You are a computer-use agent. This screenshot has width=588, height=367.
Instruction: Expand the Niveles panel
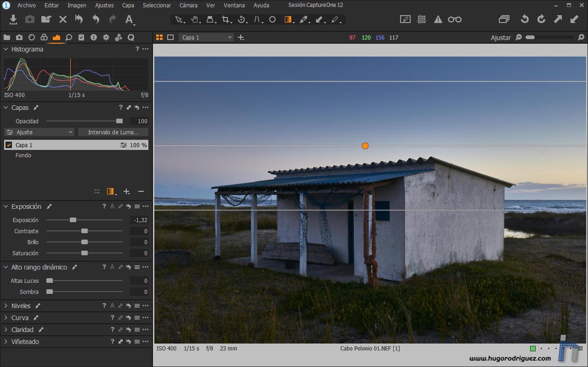click(x=21, y=306)
